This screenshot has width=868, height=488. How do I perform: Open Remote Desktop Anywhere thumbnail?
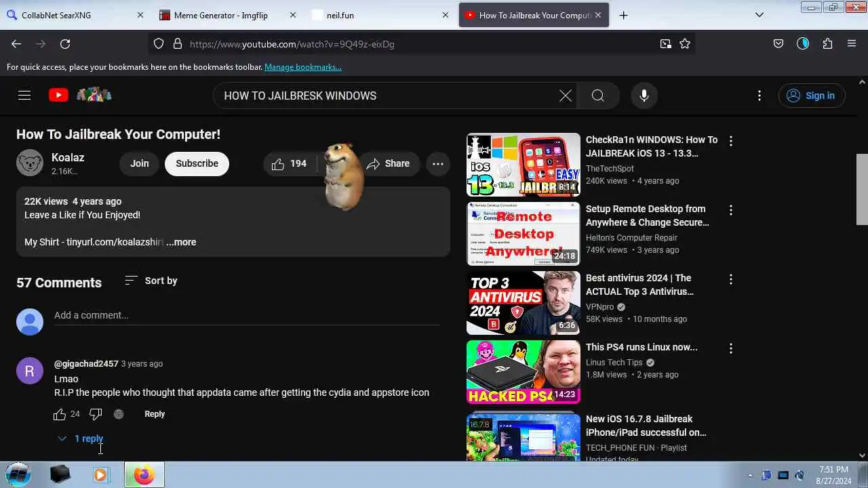pos(524,234)
